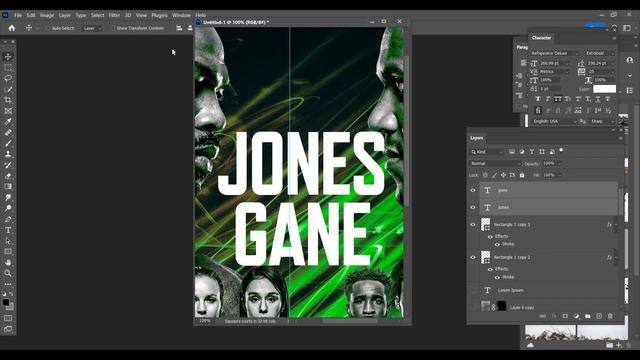
Task: Click the layer Opacity value field
Action: coord(549,164)
